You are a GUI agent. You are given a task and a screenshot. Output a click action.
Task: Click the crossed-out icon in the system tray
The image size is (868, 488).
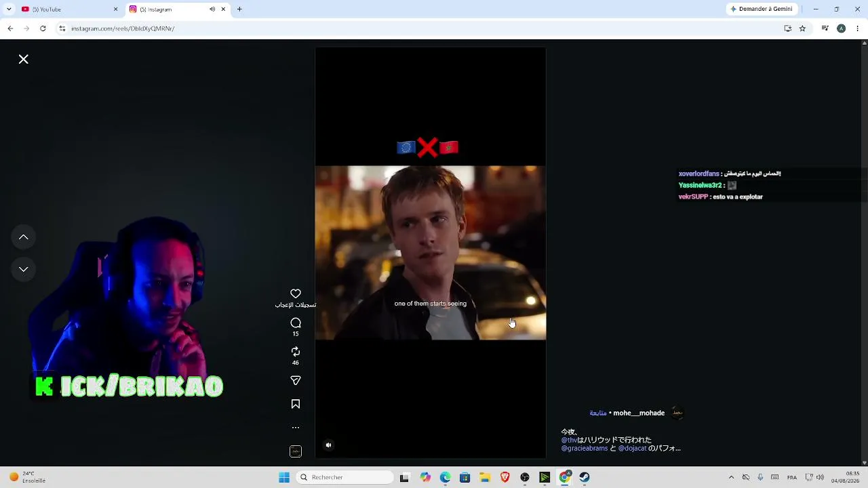pos(746,477)
